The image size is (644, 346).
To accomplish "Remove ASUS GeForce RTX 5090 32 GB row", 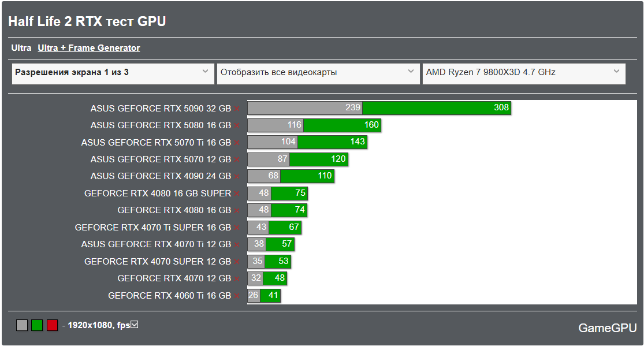I will coord(236,109).
